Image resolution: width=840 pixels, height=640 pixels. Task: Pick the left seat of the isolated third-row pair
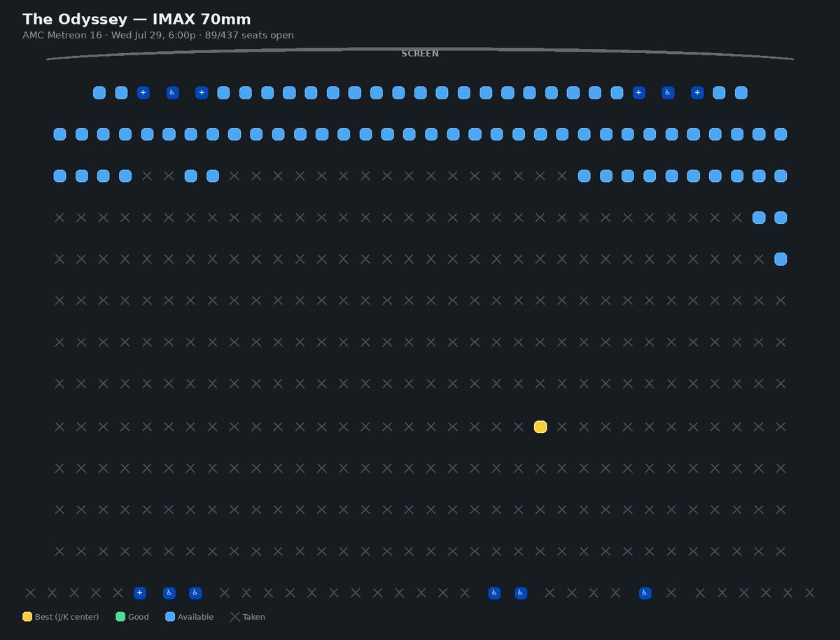(191, 176)
